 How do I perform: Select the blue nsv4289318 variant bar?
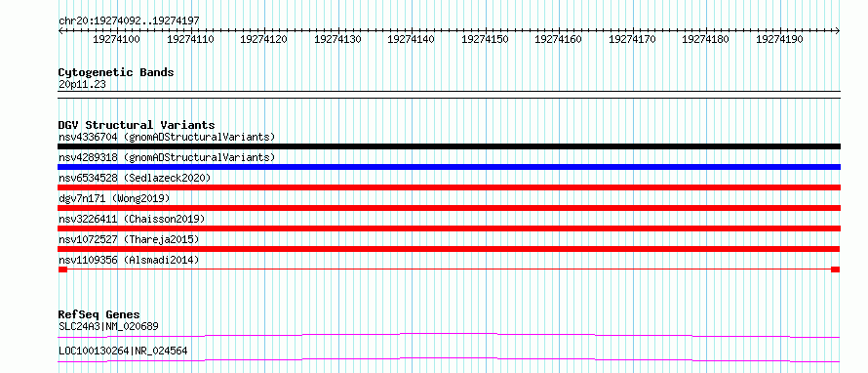(449, 167)
